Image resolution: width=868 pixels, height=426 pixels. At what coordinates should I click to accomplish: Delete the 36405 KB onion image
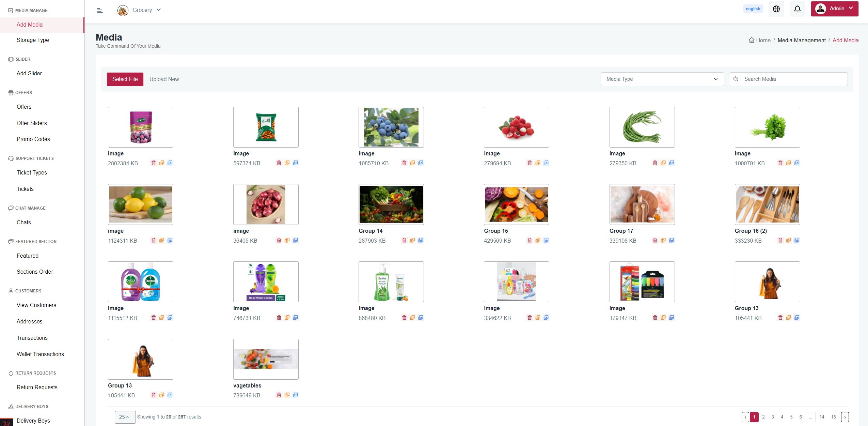pos(279,240)
